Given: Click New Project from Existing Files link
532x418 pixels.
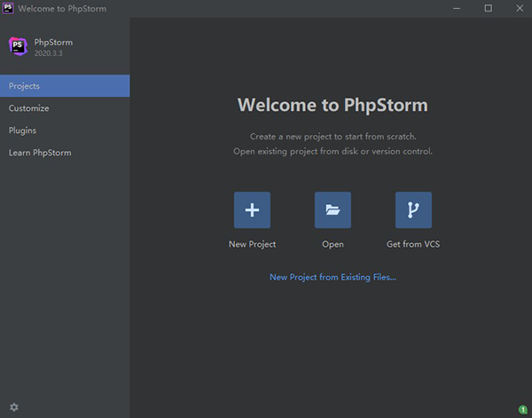Looking at the screenshot, I should pos(332,277).
